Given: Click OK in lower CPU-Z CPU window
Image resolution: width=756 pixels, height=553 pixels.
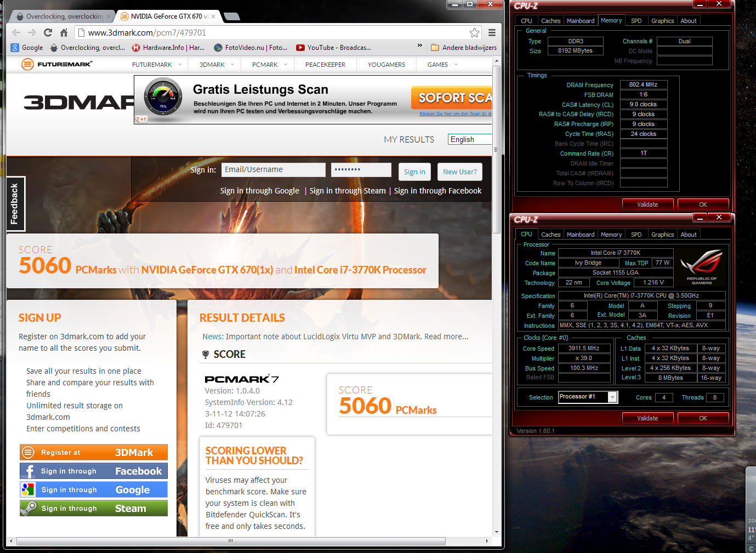Looking at the screenshot, I should coord(703,418).
